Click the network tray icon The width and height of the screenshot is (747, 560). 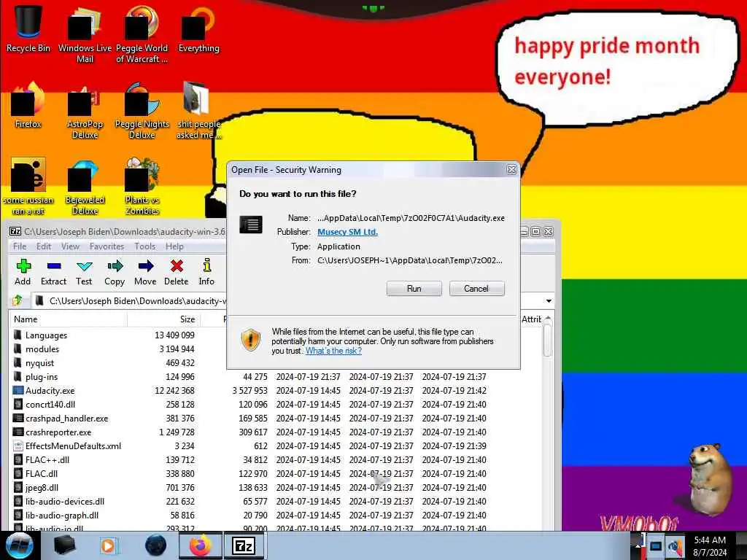click(x=656, y=546)
